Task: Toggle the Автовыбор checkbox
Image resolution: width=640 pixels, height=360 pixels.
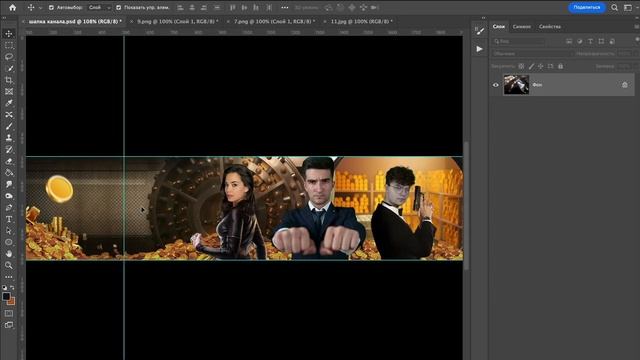Action: click(51, 7)
